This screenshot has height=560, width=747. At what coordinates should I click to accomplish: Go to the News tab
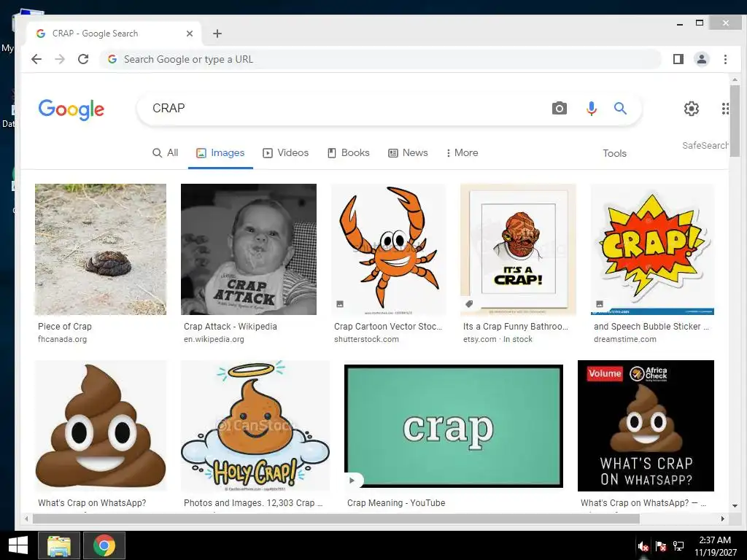tap(409, 153)
